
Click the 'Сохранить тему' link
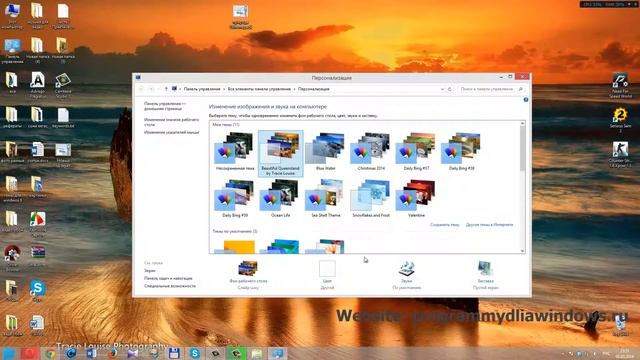(x=444, y=225)
